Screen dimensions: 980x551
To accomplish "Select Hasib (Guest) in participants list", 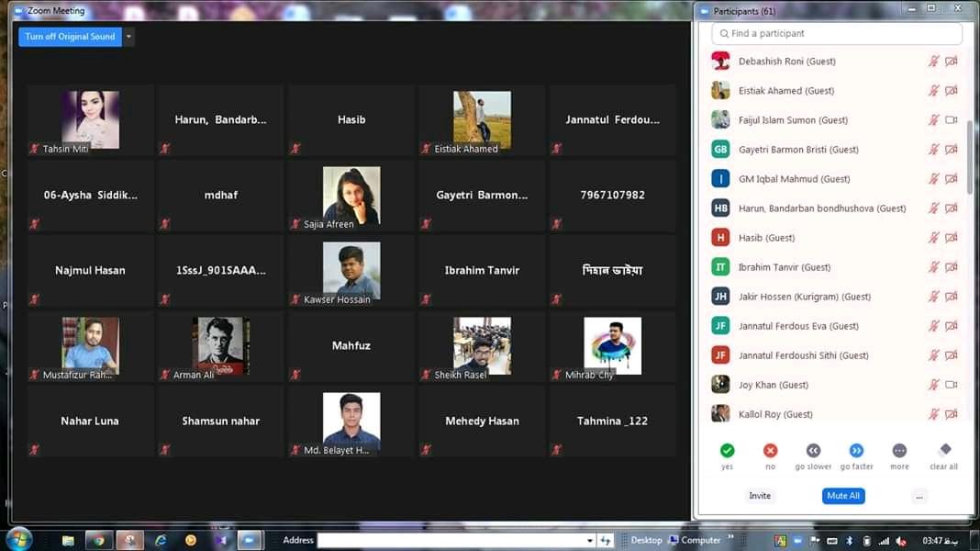I will (766, 238).
